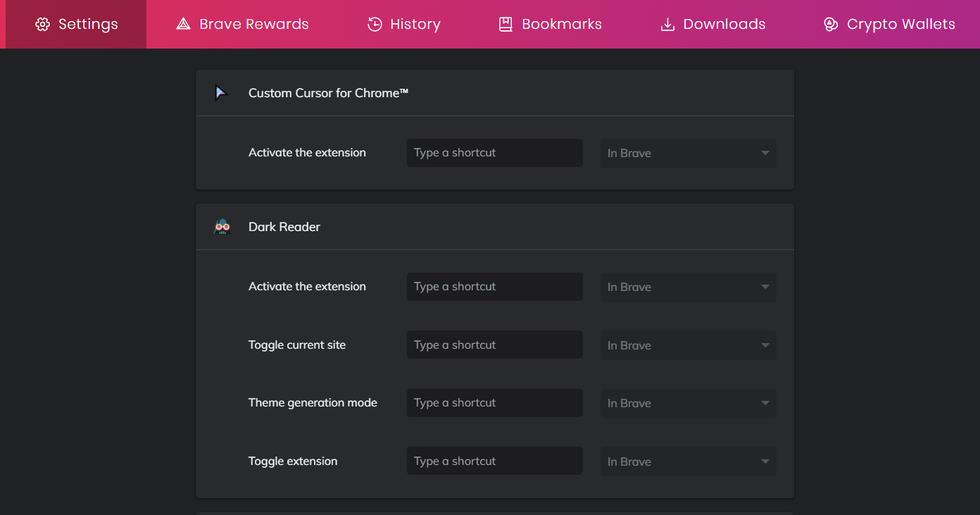Switch to Brave Rewards tab

[x=242, y=25]
